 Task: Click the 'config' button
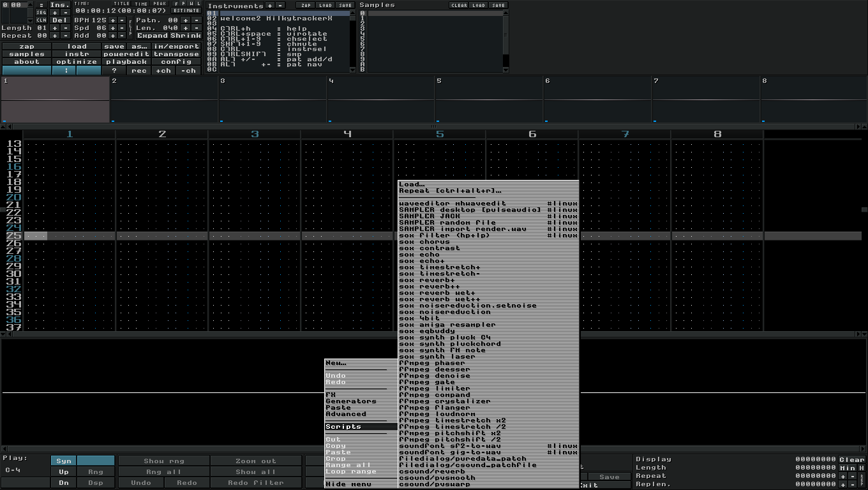tap(176, 62)
